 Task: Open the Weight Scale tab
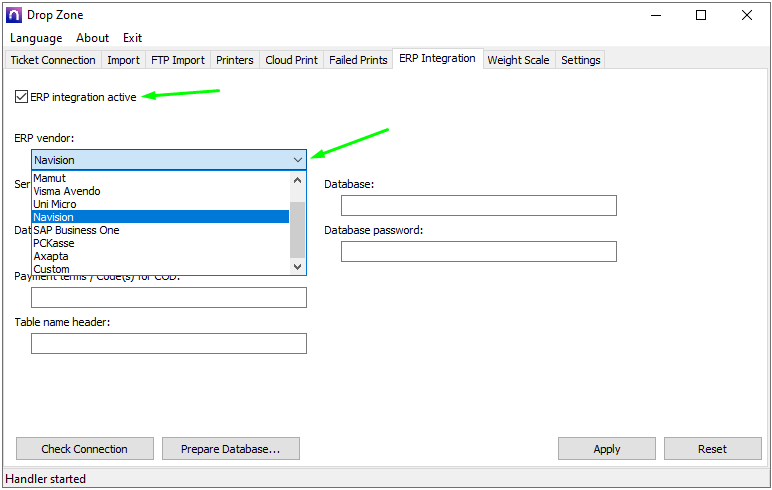point(518,60)
